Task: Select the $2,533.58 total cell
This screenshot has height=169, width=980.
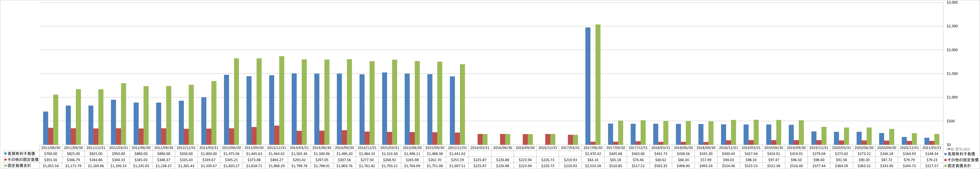Action: (x=593, y=166)
